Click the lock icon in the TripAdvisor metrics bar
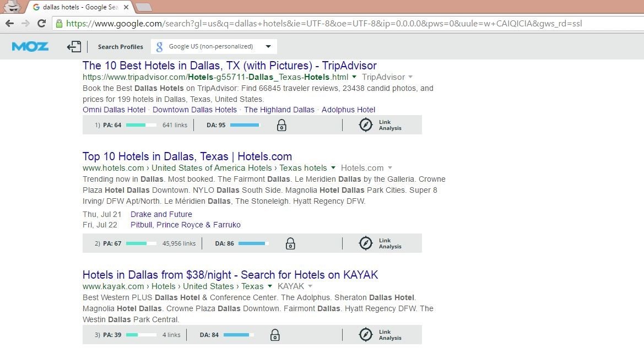The height and width of the screenshot is (353, 644). pos(282,125)
